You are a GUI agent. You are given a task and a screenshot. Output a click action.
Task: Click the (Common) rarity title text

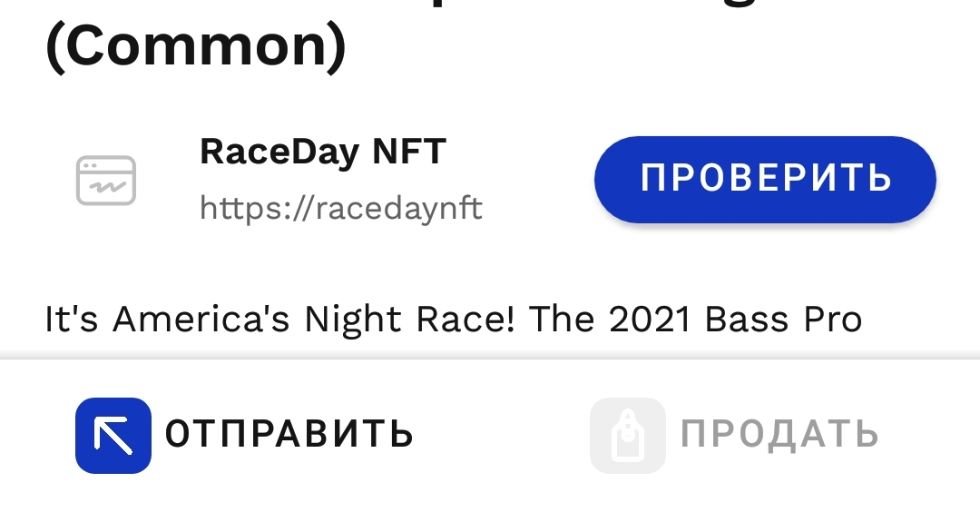(x=196, y=46)
